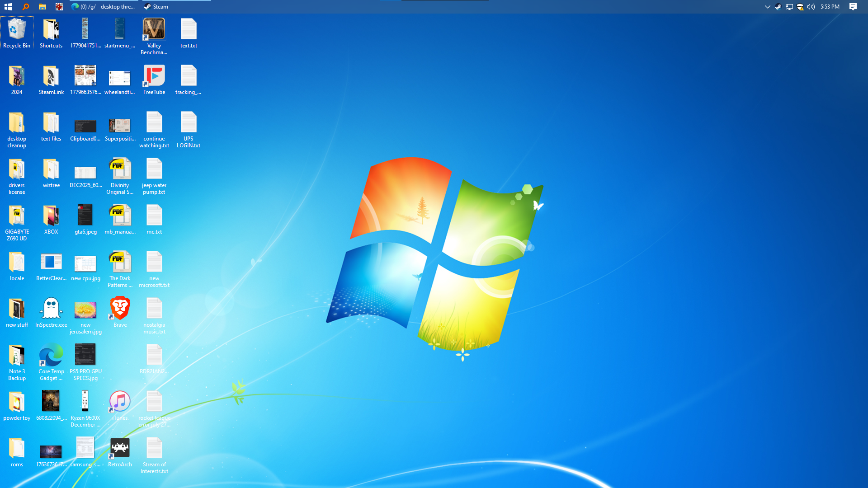
Task: Select the Shortcuts folder
Action: 51,33
